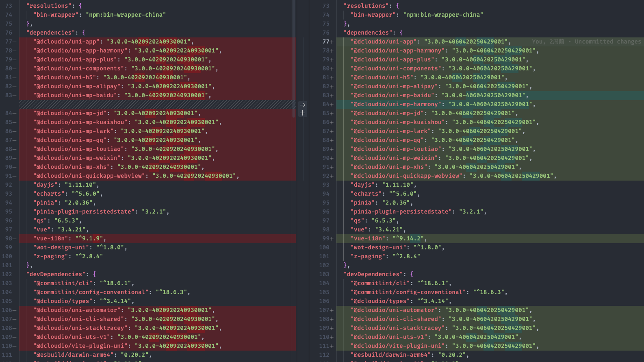
Task: Click added vite-plugin-uni line in modified pane
Action: [x=490, y=346]
